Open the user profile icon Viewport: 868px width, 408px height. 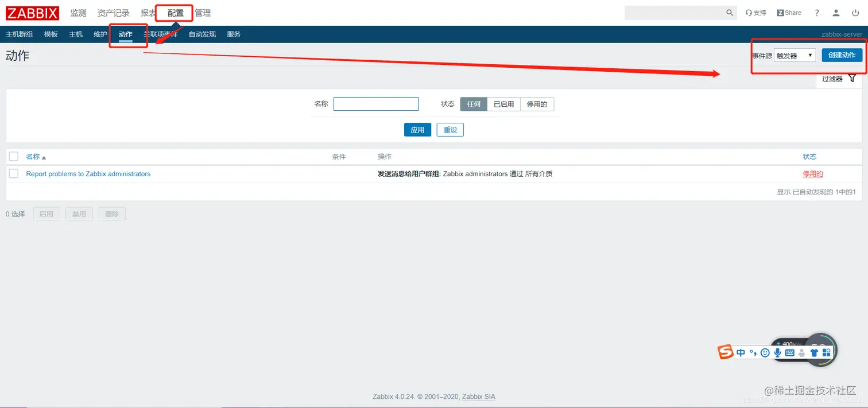pos(836,13)
